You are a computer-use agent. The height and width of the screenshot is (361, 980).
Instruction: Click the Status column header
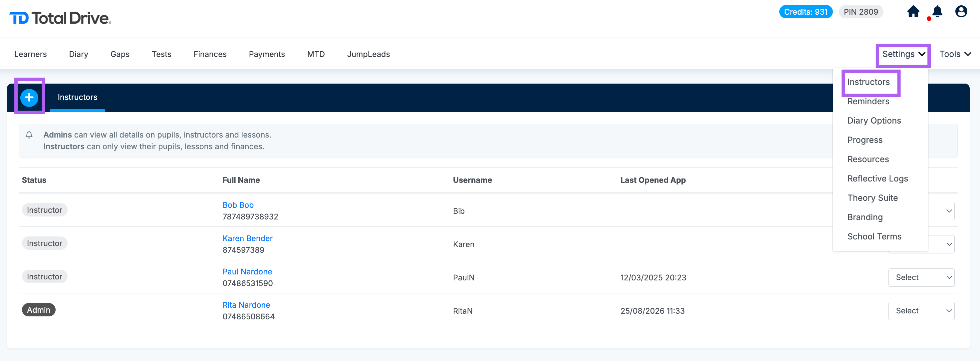tap(34, 180)
